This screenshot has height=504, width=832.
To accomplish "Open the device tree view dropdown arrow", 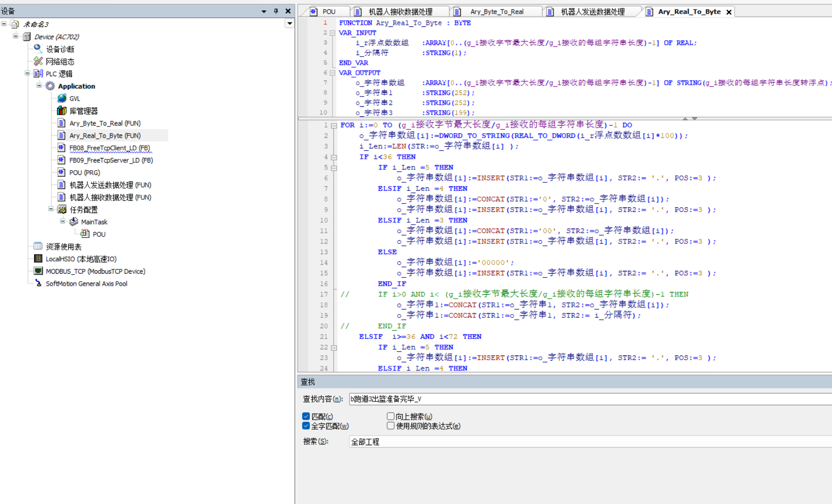I will 290,24.
